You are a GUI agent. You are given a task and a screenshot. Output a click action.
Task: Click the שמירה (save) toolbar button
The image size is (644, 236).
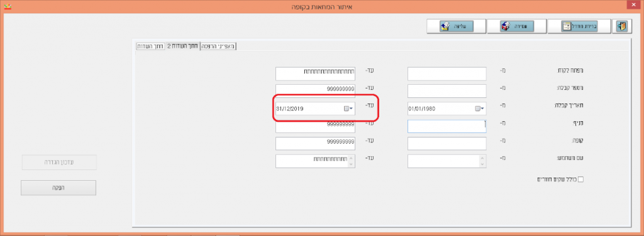(x=517, y=26)
